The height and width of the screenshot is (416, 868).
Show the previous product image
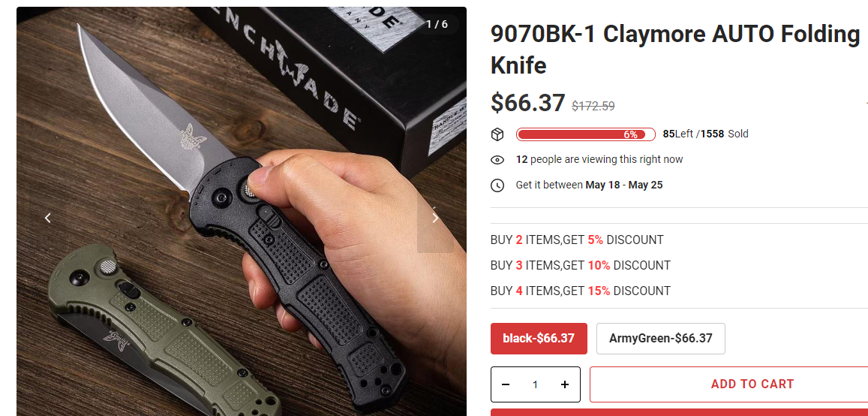(48, 219)
